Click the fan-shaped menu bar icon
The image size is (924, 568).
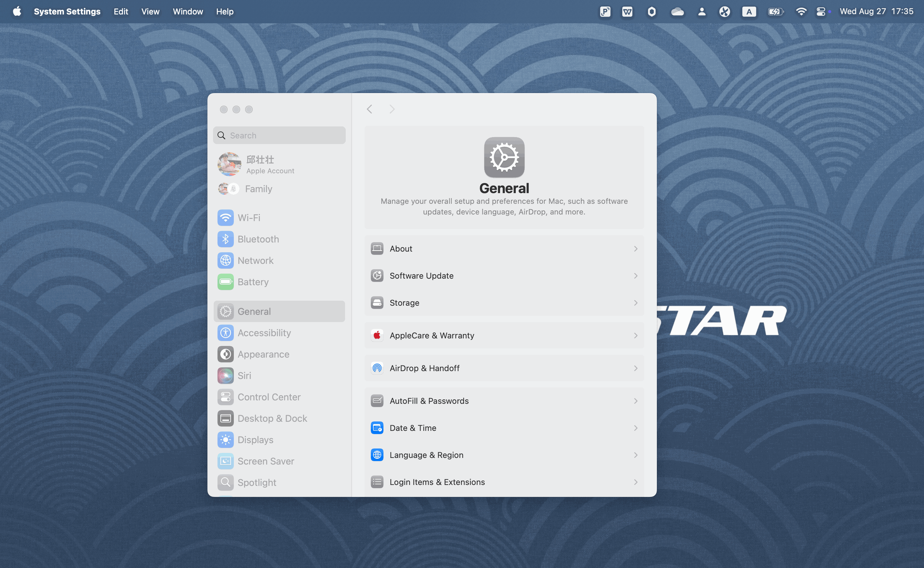[725, 12]
